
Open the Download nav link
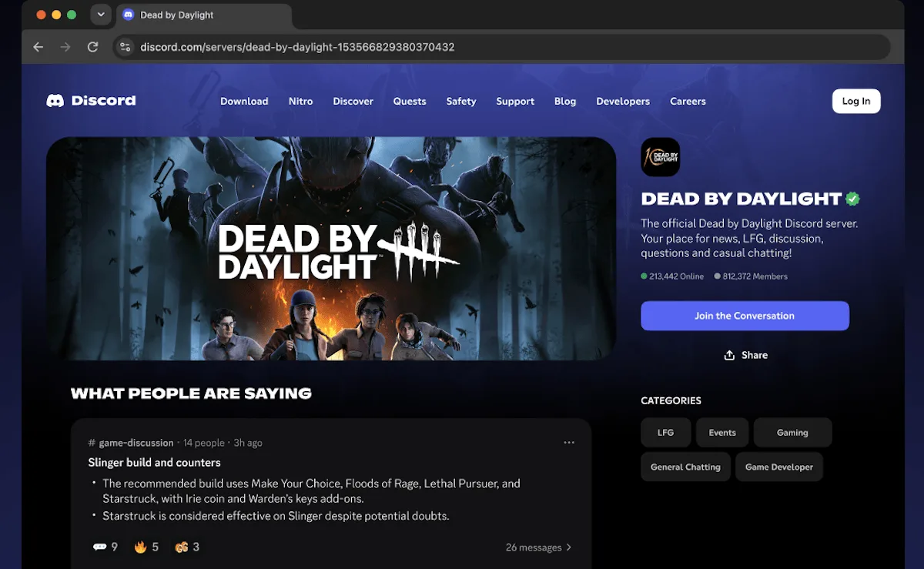tap(244, 101)
